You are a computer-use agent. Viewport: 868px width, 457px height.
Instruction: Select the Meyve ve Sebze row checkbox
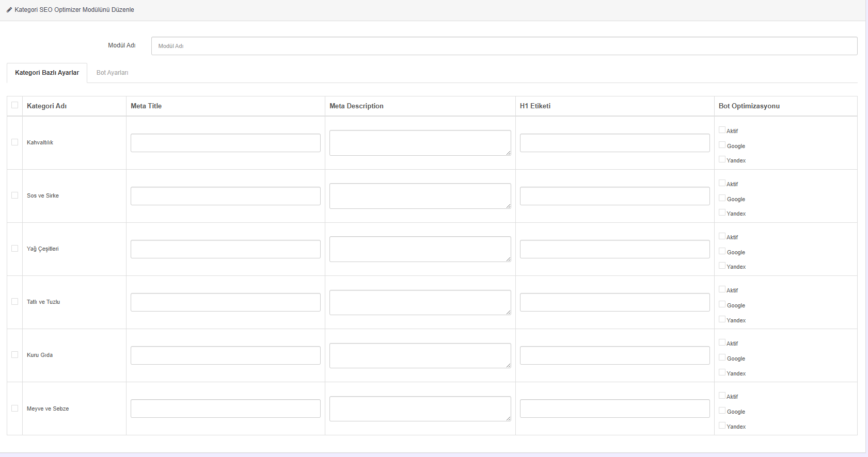click(x=15, y=409)
